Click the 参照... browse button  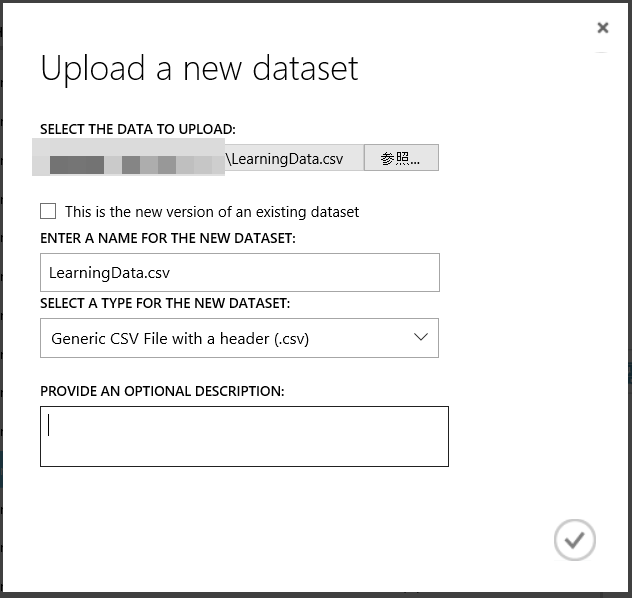(401, 158)
